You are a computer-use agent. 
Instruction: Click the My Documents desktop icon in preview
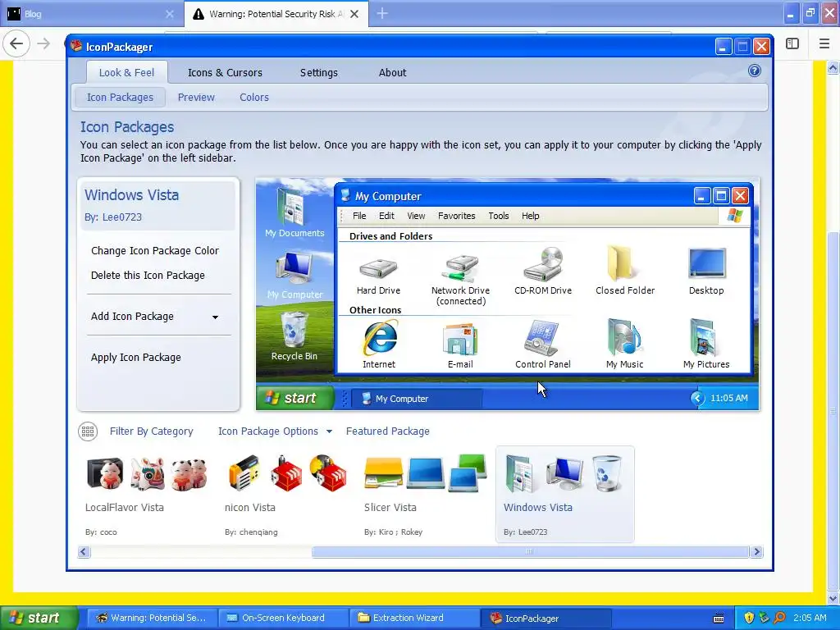coord(291,205)
